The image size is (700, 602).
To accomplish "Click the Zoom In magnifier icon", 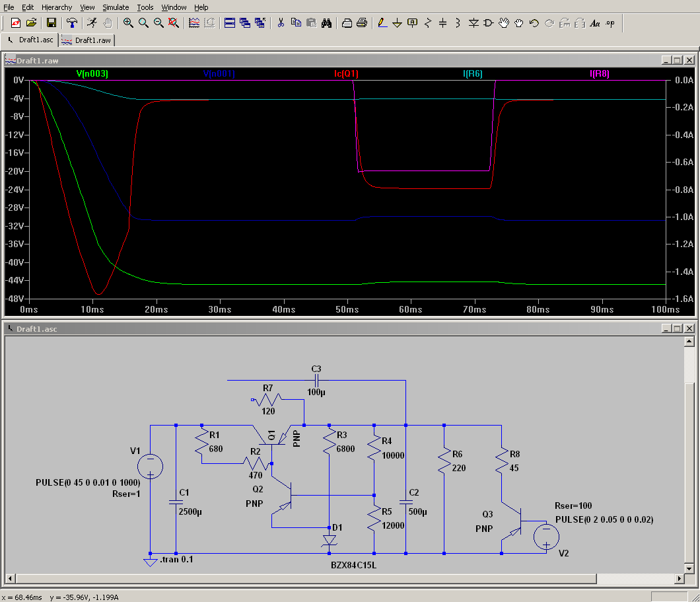I will pos(128,23).
